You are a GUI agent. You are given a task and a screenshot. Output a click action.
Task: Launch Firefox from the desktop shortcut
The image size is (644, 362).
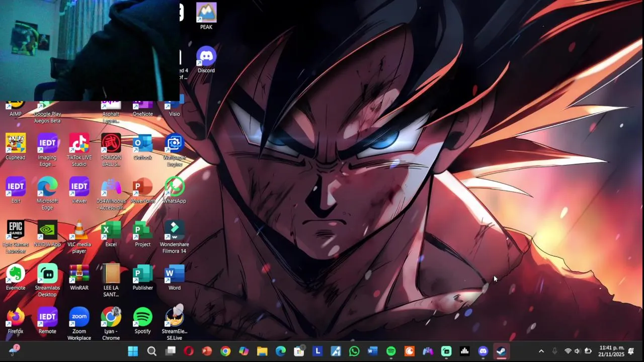16,320
